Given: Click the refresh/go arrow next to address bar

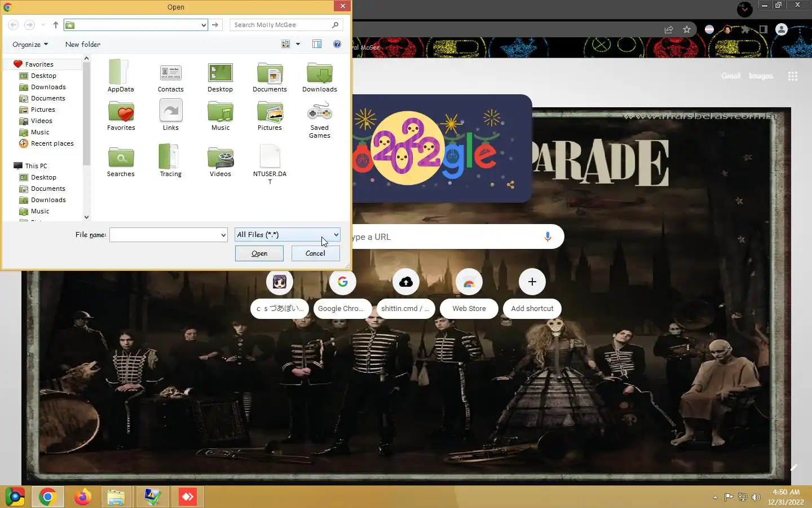Looking at the screenshot, I should tap(215, 25).
